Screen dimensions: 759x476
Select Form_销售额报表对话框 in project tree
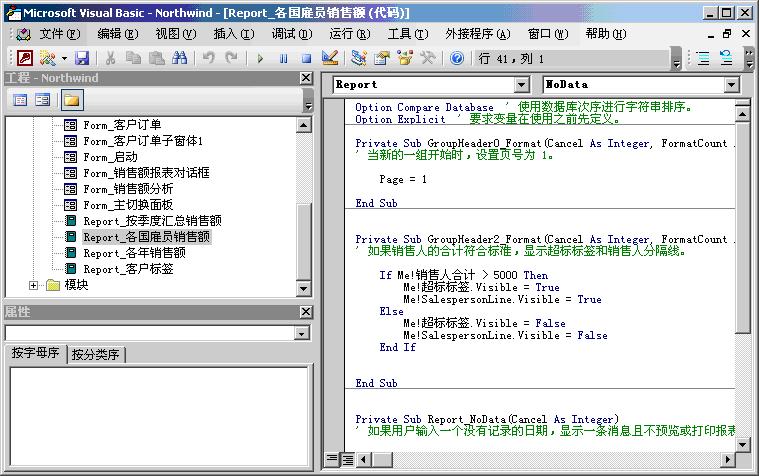(x=146, y=173)
